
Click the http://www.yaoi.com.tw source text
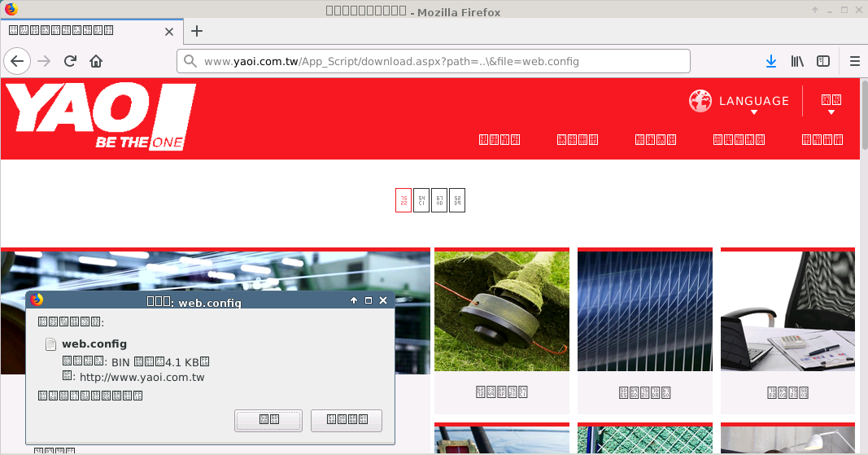[x=142, y=378]
